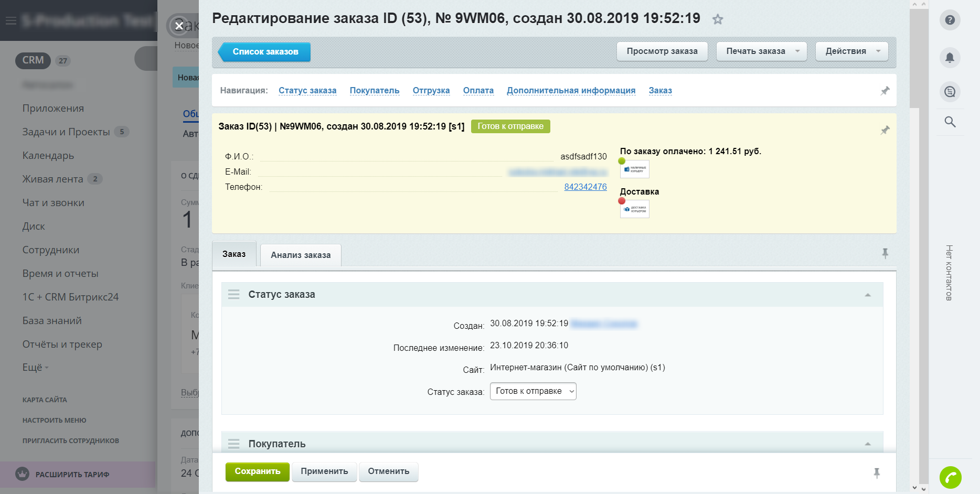The height and width of the screenshot is (494, 980).
Task: Open search magnifier in right panel
Action: coord(950,122)
